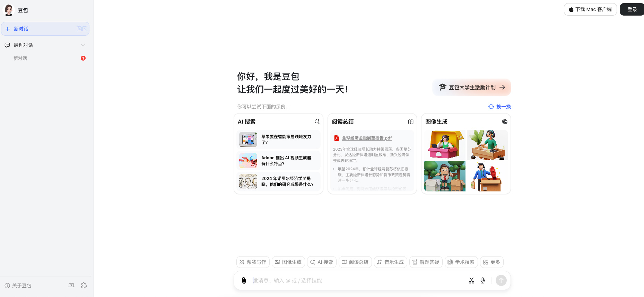Open the recent 新对话 conversation with unread badge
This screenshot has width=644, height=297.
pos(45,58)
